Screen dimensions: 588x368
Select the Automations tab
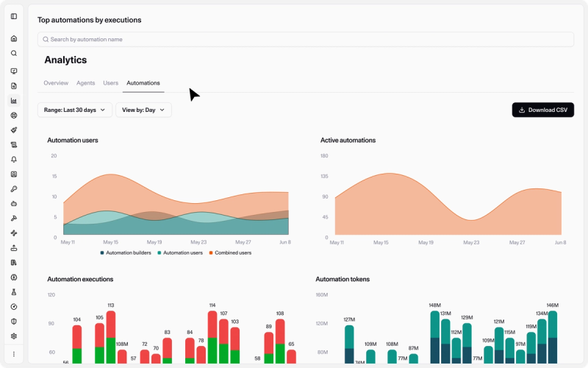tap(143, 83)
